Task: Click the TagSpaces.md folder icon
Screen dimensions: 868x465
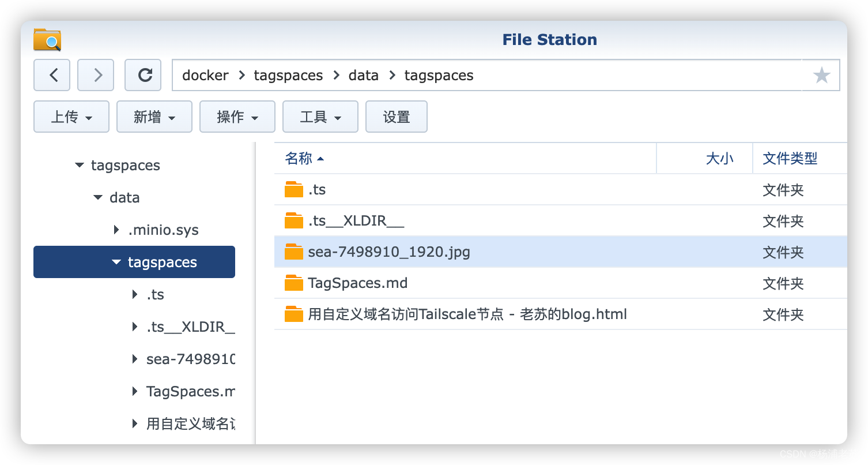Action: coord(294,283)
